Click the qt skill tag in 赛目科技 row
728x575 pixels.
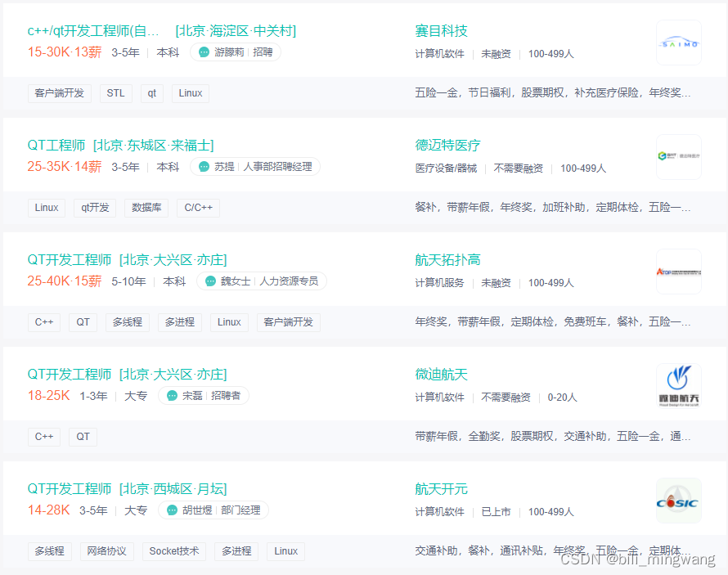152,93
